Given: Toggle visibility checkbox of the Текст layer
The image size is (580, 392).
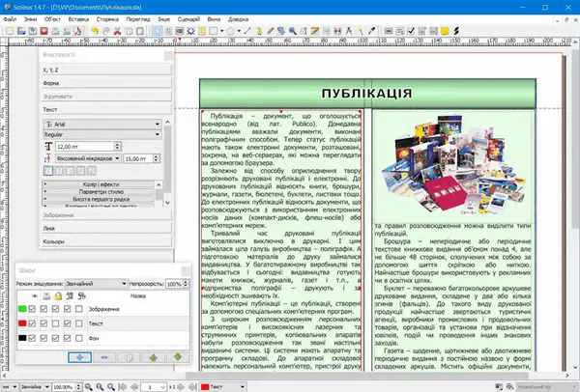Looking at the screenshot, I should click(x=33, y=323).
